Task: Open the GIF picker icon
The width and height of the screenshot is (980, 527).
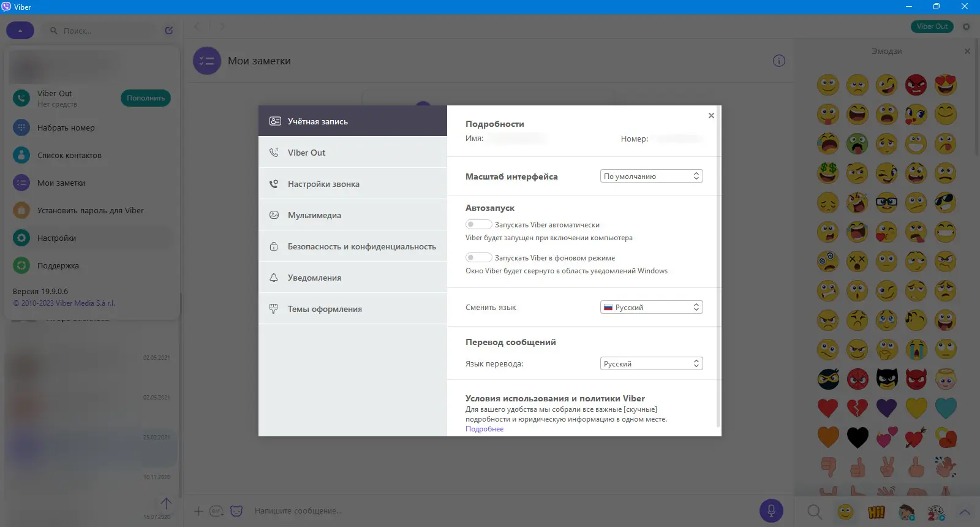Action: click(x=216, y=511)
